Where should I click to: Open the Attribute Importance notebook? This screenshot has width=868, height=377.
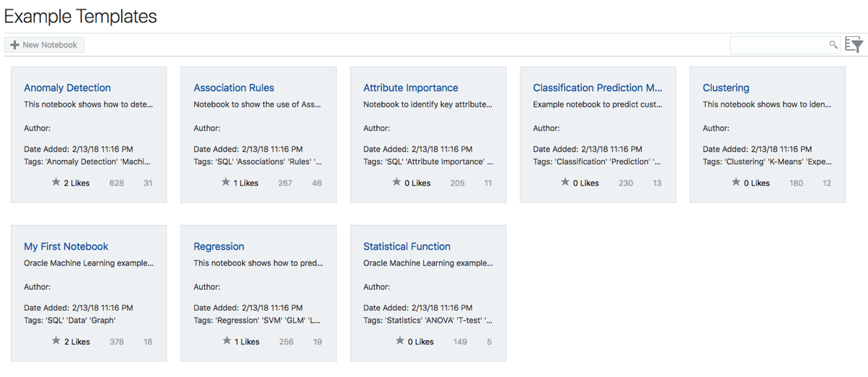411,88
